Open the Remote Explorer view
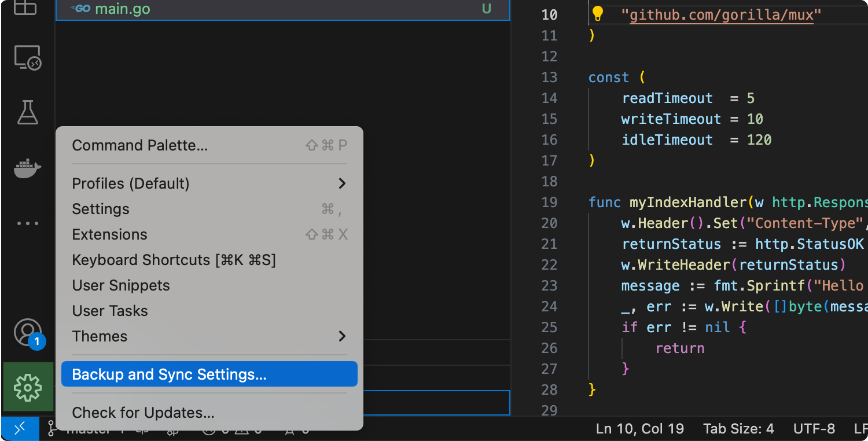The width and height of the screenshot is (868, 441). (x=27, y=58)
